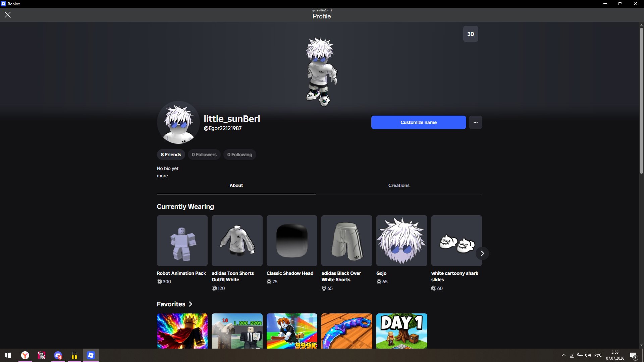Open the 999K rainbow favorite game
The height and width of the screenshot is (362, 644).
point(292,331)
